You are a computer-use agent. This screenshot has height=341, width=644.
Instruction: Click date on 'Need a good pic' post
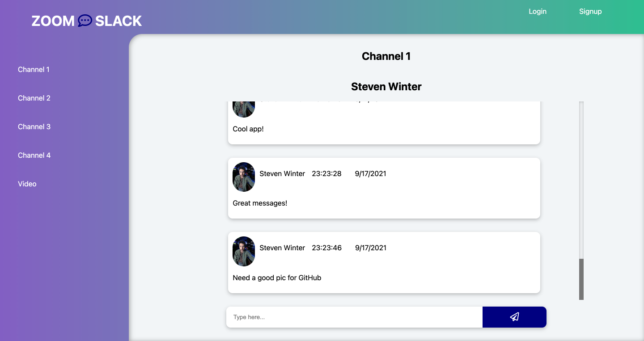(x=371, y=248)
